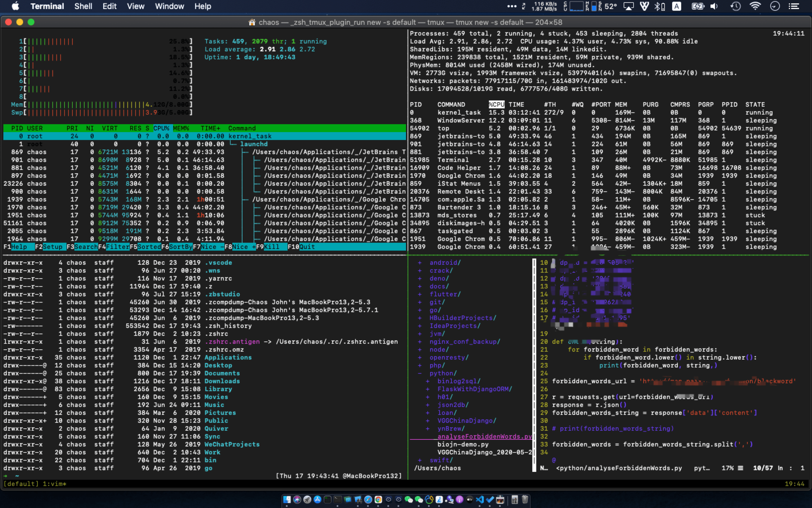This screenshot has width=812, height=508.
Task: Open biojn-demo.py in the file tree
Action: (463, 444)
